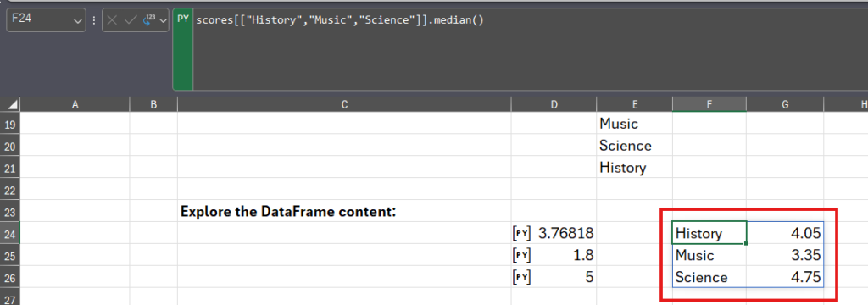Click cell E19 containing Music
868x305 pixels.
coord(634,124)
